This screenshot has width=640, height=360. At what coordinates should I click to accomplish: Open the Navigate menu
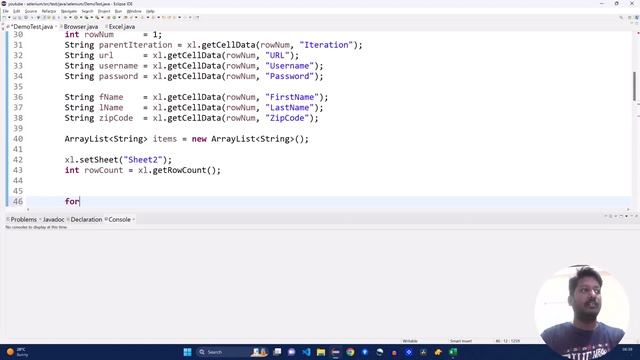click(x=69, y=11)
